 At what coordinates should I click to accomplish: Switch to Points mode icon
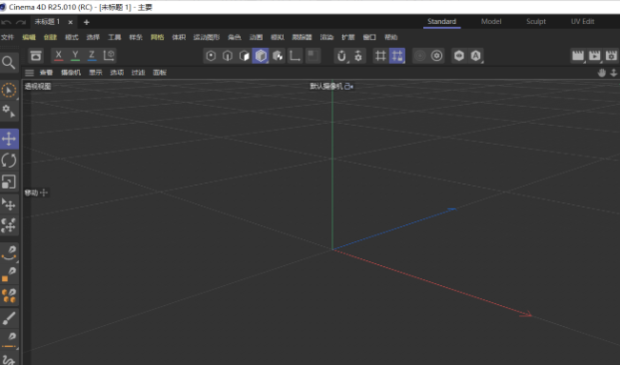[211, 56]
